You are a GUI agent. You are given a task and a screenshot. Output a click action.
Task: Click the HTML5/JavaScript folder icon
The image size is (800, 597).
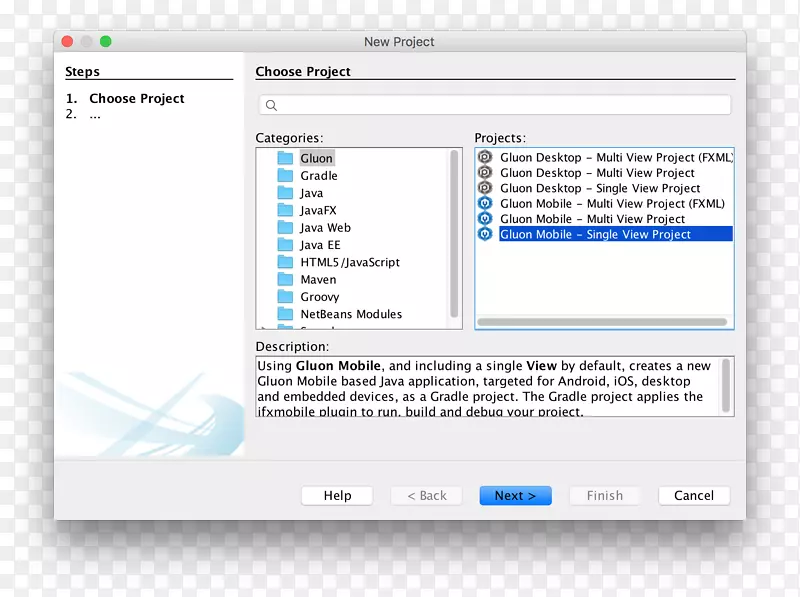coord(286,262)
